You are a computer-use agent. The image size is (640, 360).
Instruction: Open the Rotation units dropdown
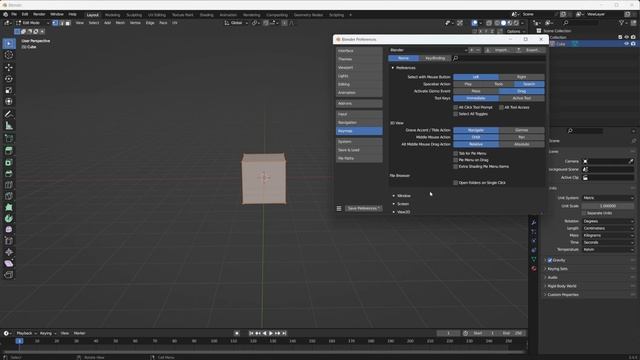[608, 221]
